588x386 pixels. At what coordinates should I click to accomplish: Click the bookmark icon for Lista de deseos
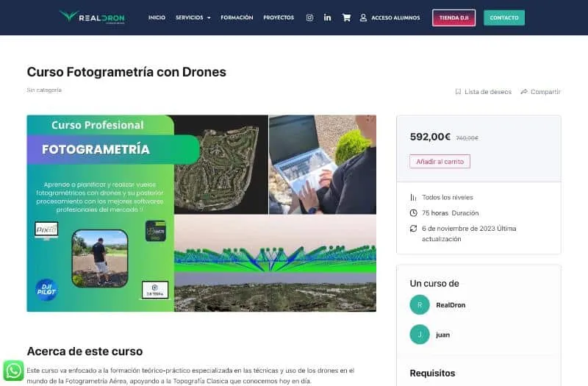point(458,91)
